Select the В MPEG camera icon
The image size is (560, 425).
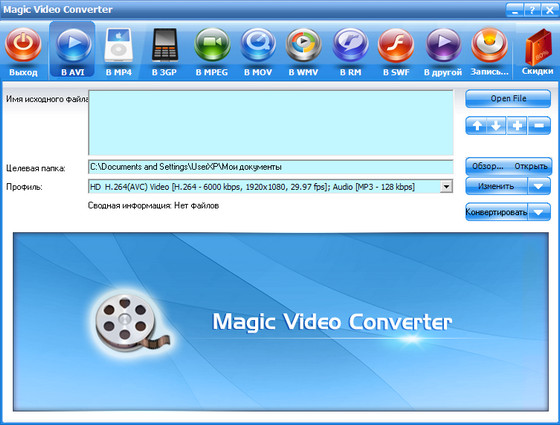[x=212, y=45]
